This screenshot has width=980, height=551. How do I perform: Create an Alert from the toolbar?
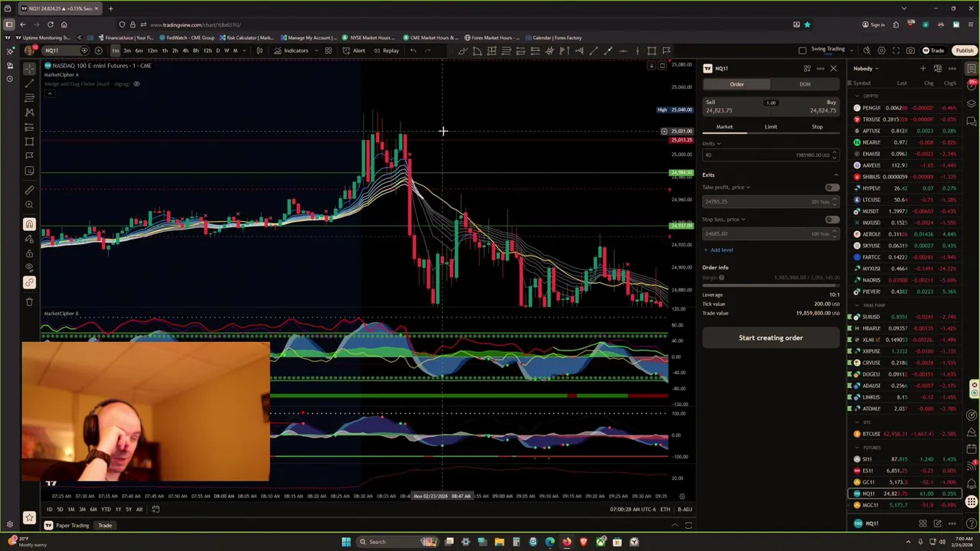pyautogui.click(x=354, y=51)
